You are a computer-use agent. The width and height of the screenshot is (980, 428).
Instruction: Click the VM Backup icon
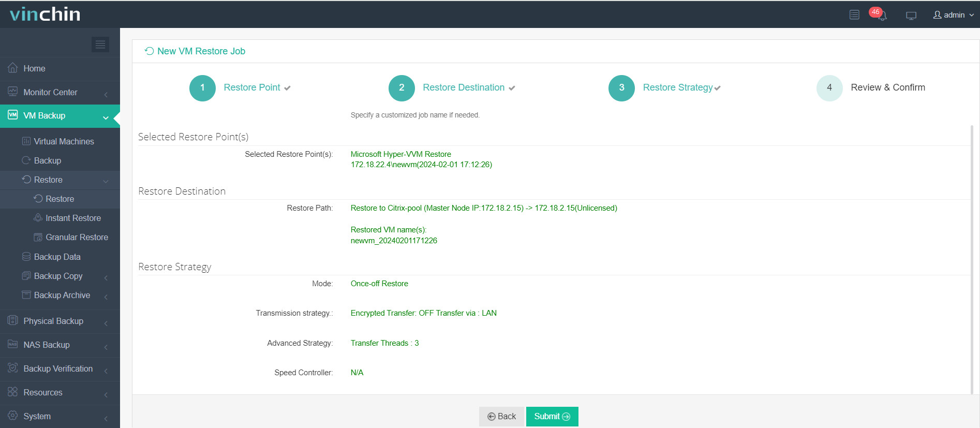click(13, 115)
